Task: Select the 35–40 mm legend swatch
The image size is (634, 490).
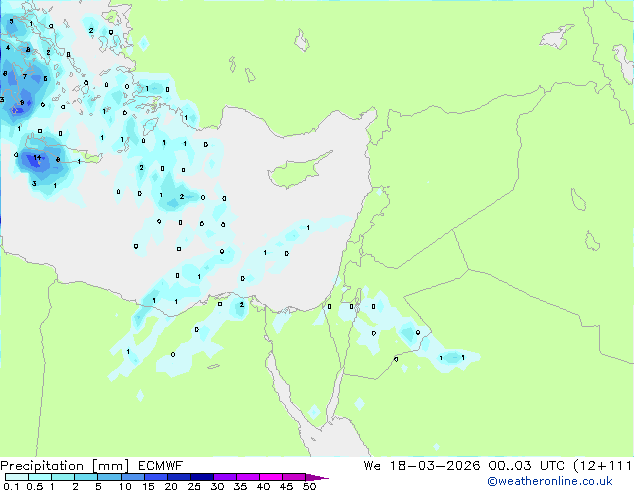Action: click(x=247, y=477)
